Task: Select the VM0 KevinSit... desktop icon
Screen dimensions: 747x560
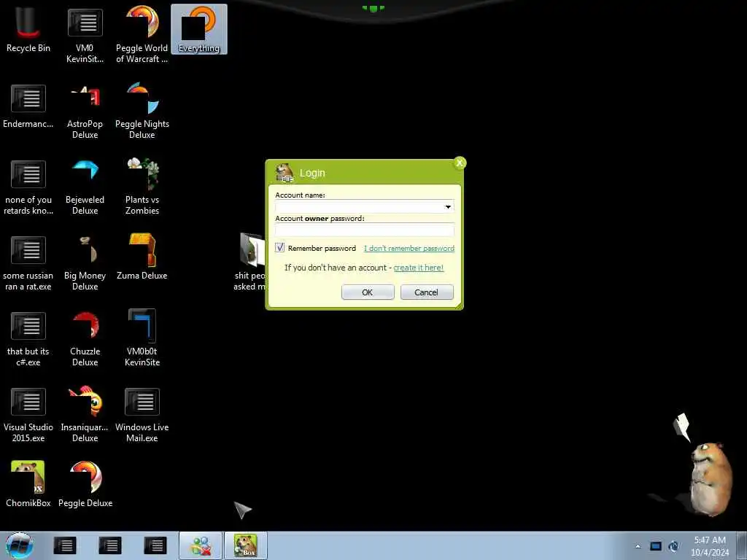Action: 85,34
